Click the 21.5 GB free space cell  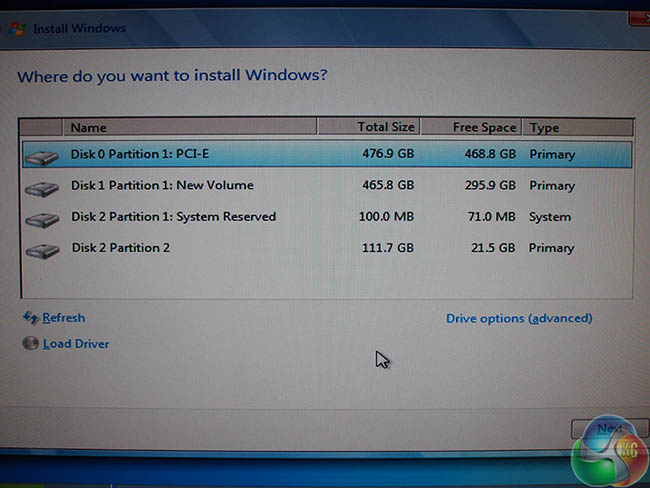(493, 248)
